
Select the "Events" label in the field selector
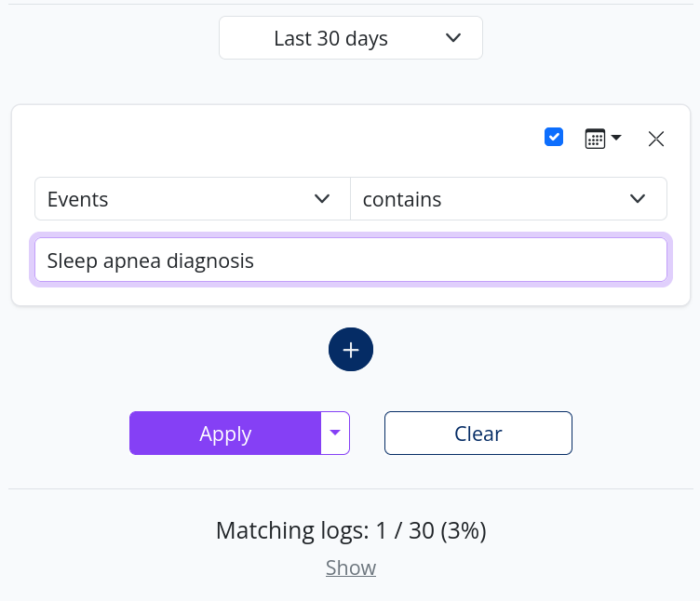click(x=78, y=199)
